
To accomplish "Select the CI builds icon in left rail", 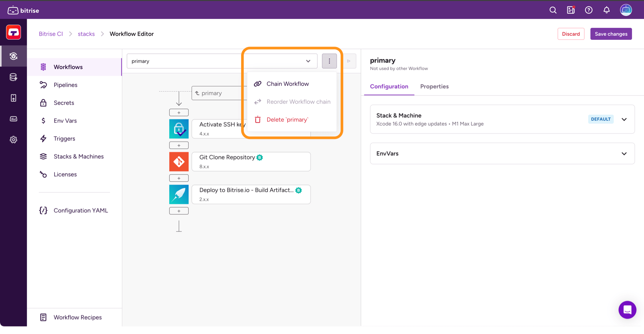I will tap(13, 56).
